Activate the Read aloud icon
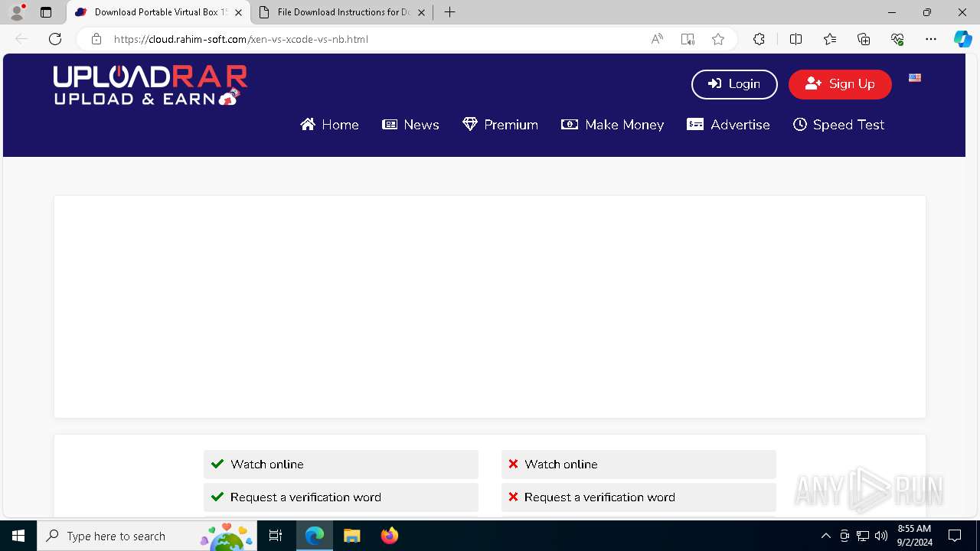This screenshot has width=980, height=551. coord(657,39)
